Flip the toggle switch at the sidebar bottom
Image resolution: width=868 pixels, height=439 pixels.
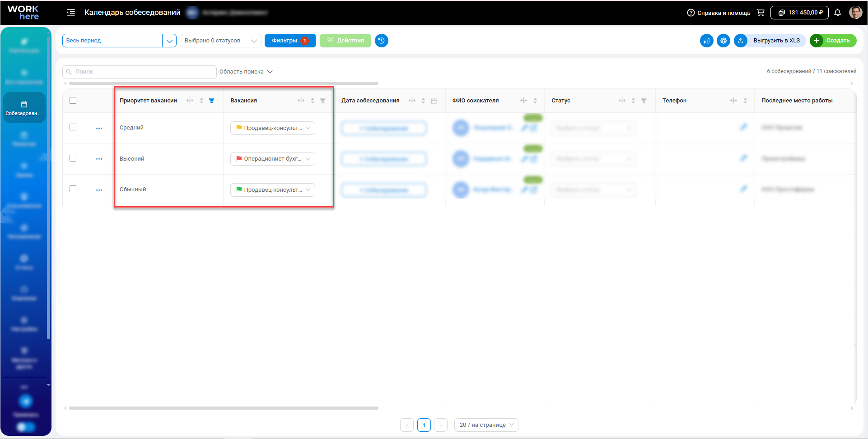(26, 426)
